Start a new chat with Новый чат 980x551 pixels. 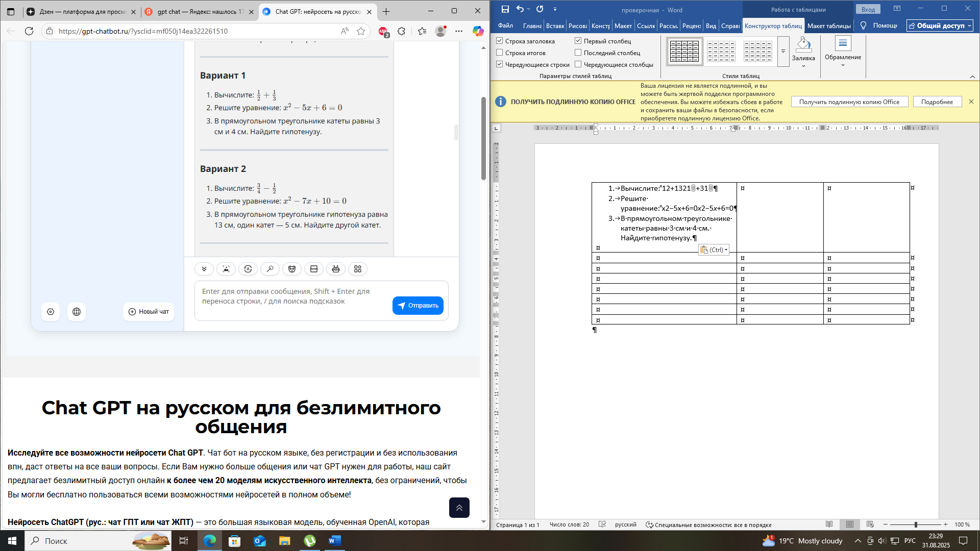(149, 312)
